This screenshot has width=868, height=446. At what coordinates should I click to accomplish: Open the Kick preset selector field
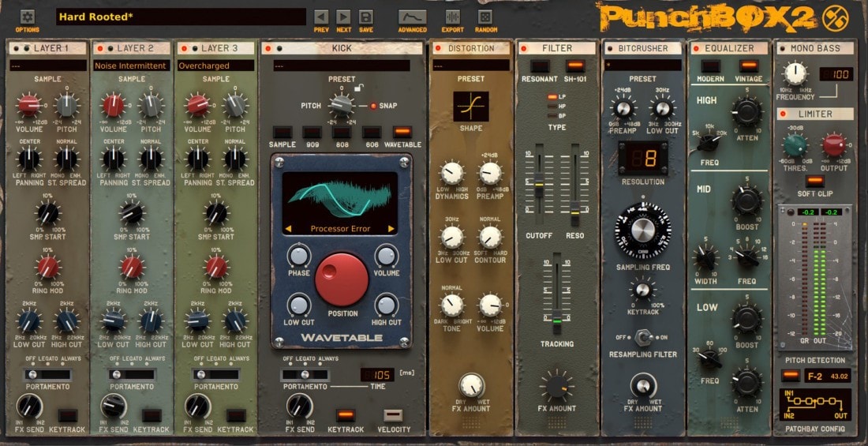(342, 66)
